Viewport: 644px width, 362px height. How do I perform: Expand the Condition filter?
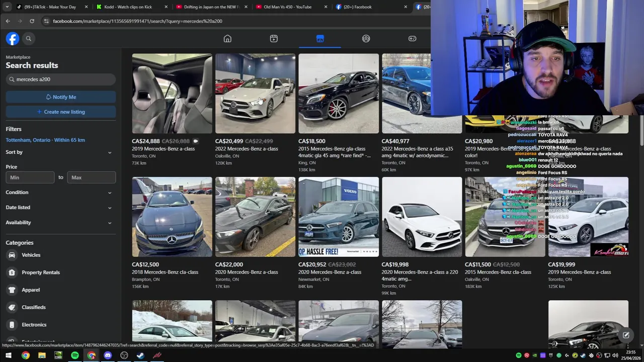point(60,193)
